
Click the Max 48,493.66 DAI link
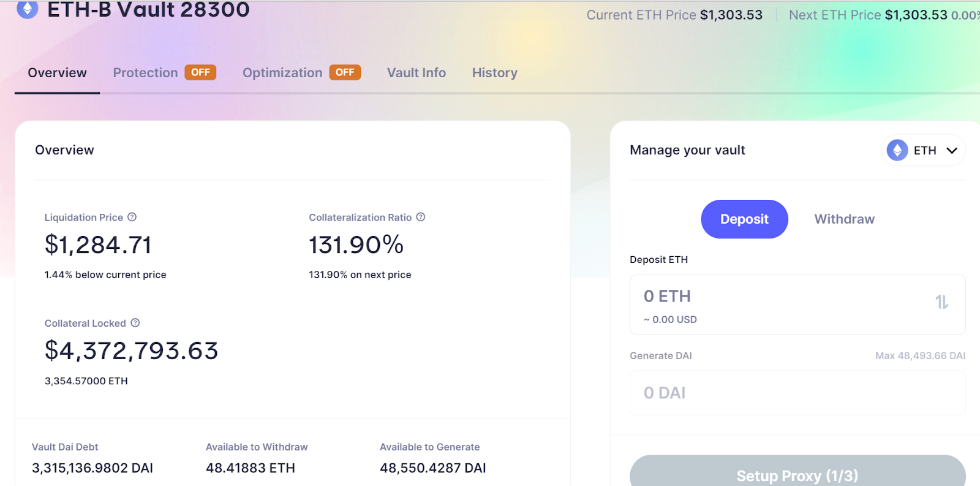[920, 355]
